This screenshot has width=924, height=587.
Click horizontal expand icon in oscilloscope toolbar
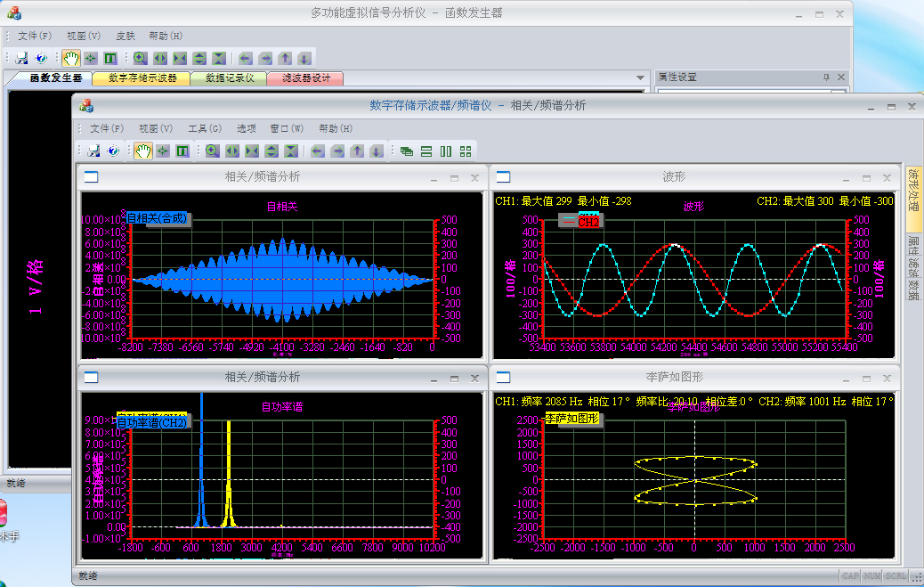[x=232, y=151]
